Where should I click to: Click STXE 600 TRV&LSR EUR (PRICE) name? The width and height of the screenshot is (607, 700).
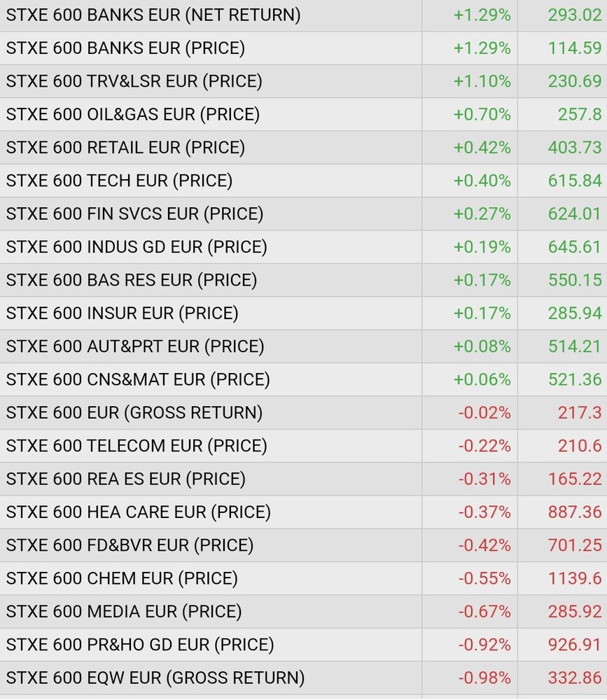pyautogui.click(x=134, y=81)
